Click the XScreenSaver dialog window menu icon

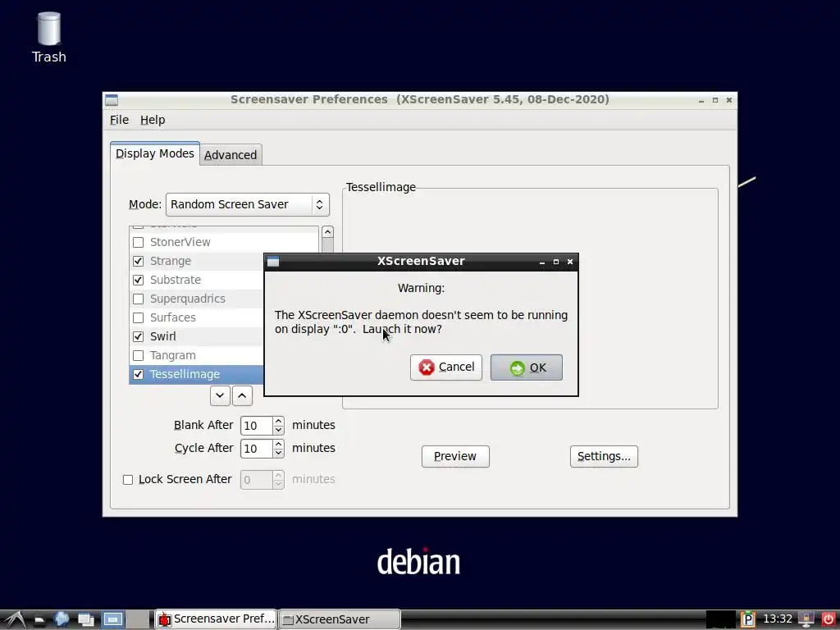click(x=273, y=262)
